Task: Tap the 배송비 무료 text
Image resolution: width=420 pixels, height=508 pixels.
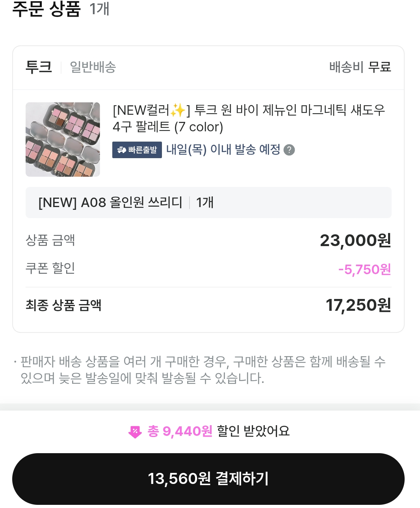Action: 360,67
